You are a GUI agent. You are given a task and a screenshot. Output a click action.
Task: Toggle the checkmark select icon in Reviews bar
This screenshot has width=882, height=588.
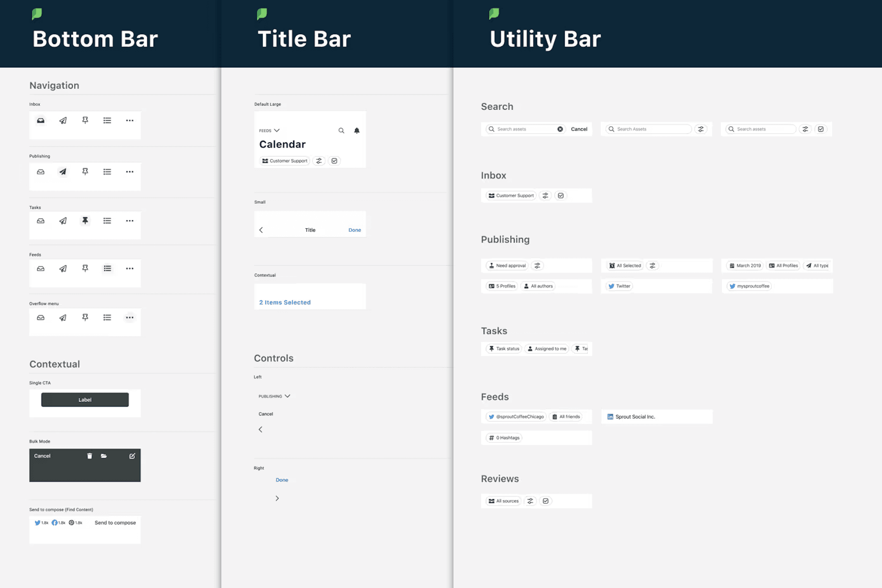click(545, 501)
